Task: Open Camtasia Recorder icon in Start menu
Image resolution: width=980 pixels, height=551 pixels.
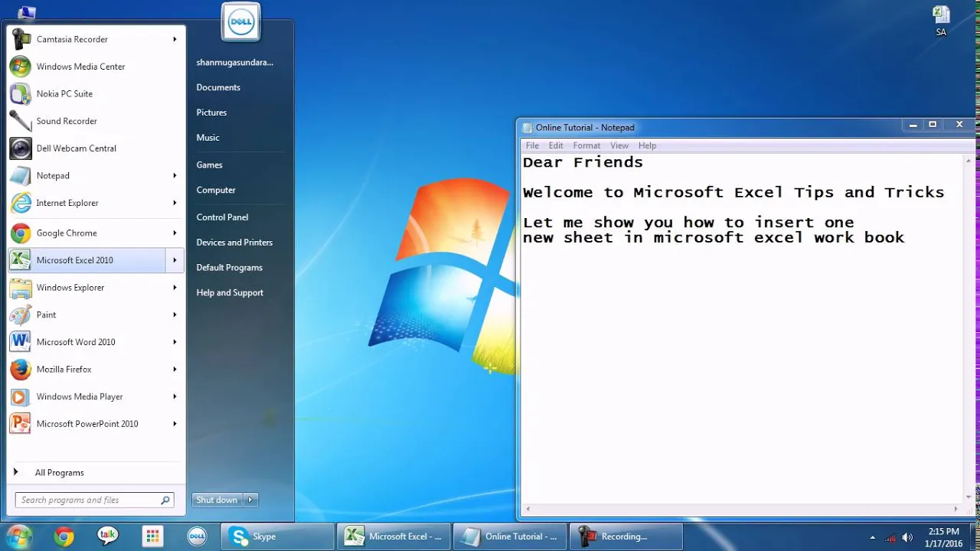Action: [x=21, y=39]
